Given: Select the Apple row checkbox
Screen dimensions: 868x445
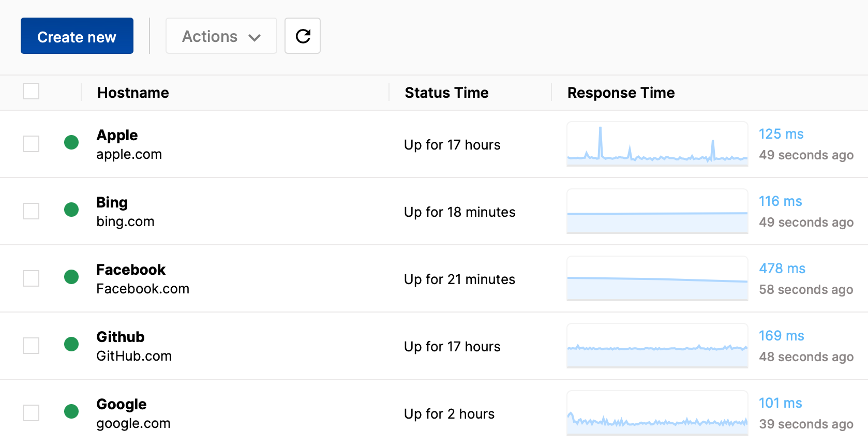Looking at the screenshot, I should (31, 144).
